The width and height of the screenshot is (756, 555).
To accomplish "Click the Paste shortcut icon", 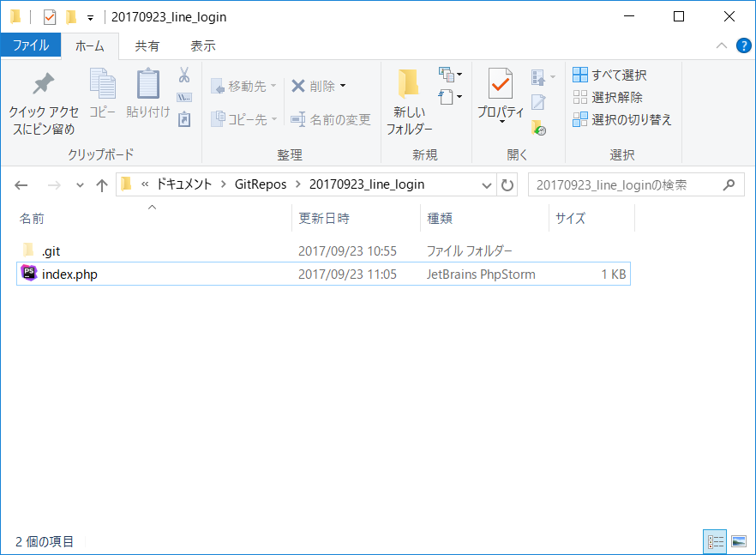I will (184, 118).
